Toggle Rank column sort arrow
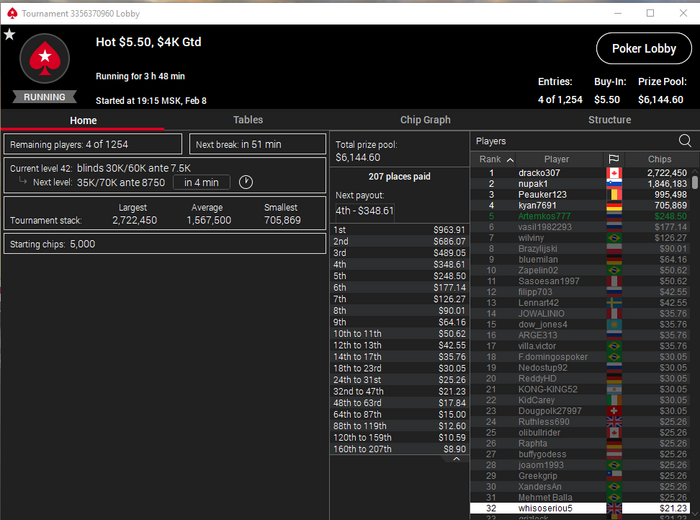 [x=510, y=160]
